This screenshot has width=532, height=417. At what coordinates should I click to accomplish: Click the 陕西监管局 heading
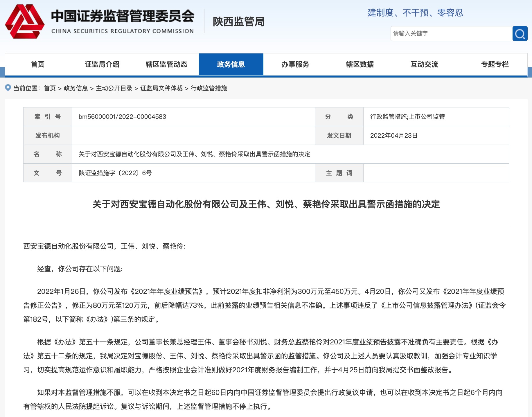(x=239, y=22)
